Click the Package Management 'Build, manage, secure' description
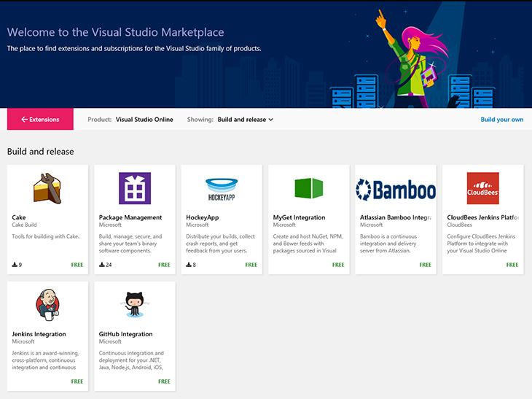The width and height of the screenshot is (532, 399). pos(130,244)
